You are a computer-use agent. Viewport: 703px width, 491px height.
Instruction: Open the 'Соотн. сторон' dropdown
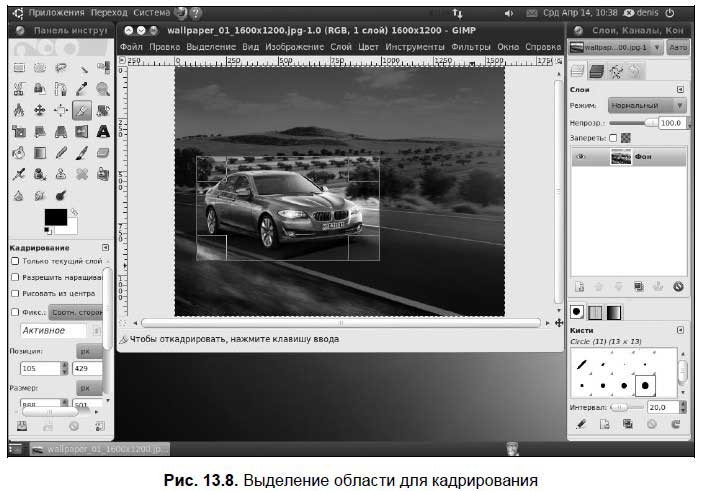pyautogui.click(x=75, y=312)
